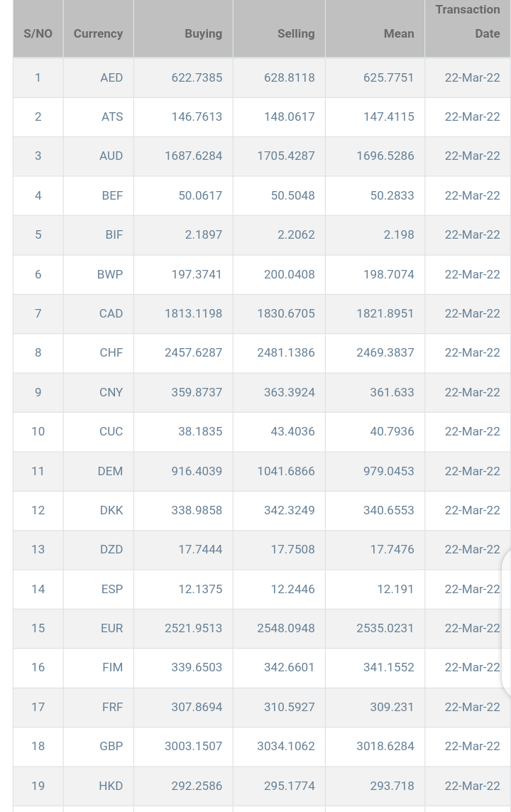Click the Transaction Date column header
Image resolution: width=511 pixels, height=812 pixels.
468,21
